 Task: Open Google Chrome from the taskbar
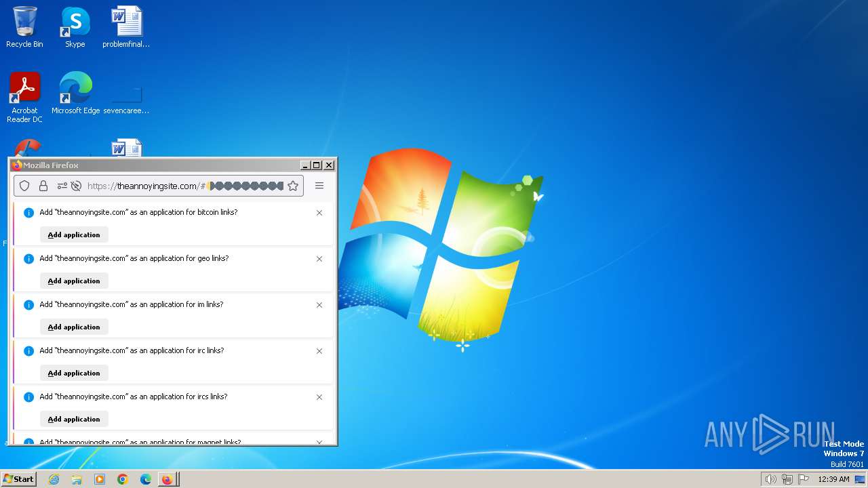coord(123,479)
